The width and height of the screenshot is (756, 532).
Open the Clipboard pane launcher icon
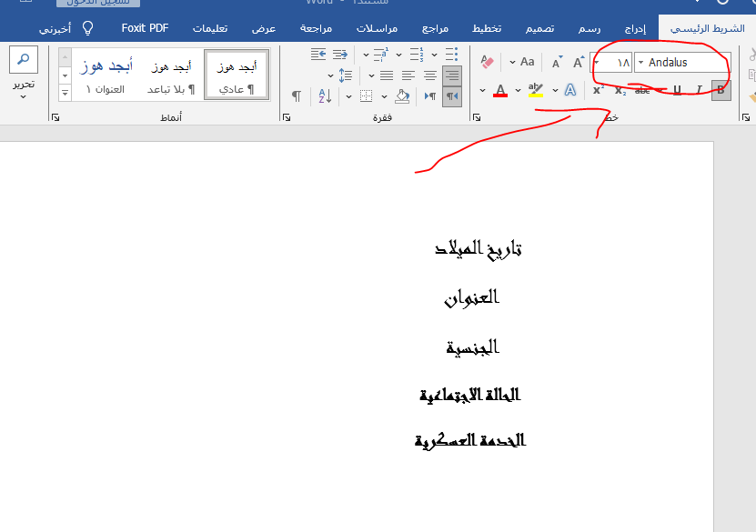[x=746, y=117]
